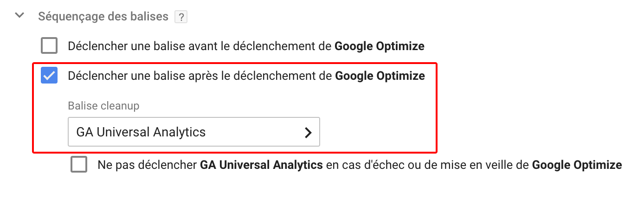
Task: Click 'GA Universal Analytics' text inside the selector
Action: [141, 132]
